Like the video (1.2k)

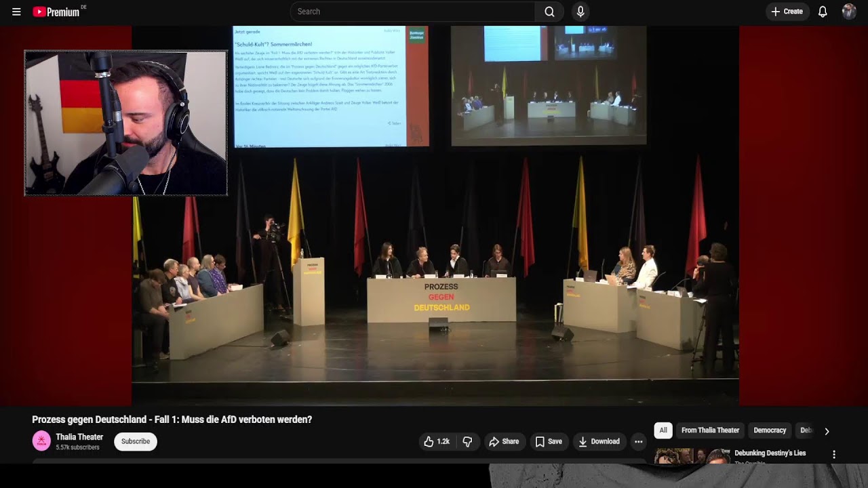[x=437, y=441]
